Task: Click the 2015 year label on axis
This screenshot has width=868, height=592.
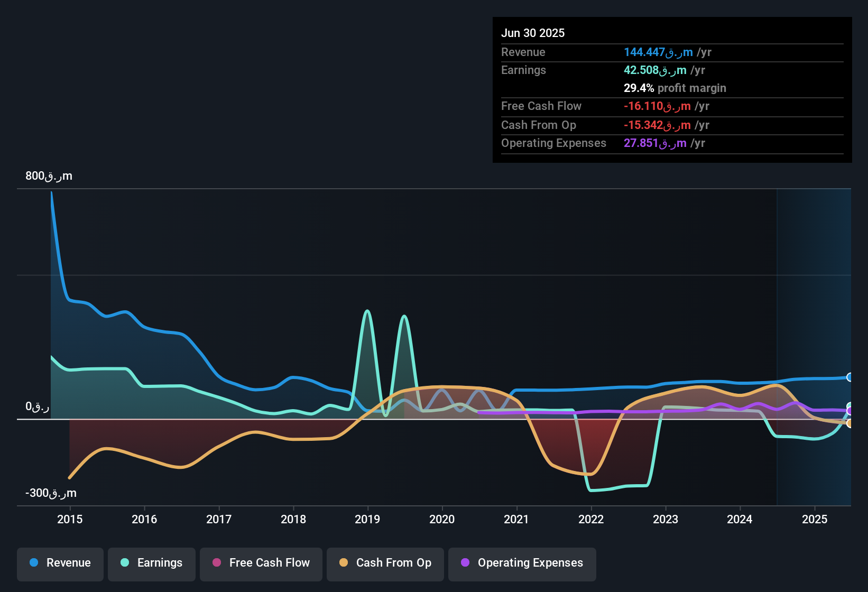Action: [x=70, y=519]
